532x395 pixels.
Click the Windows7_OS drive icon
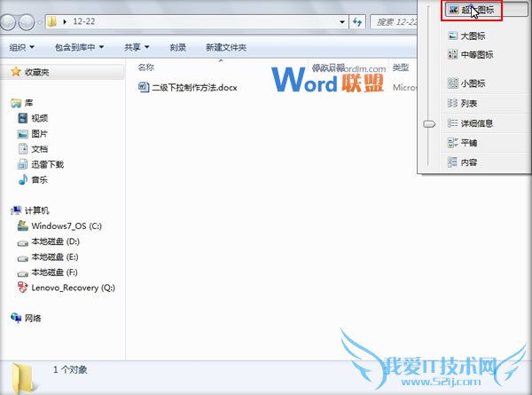22,225
